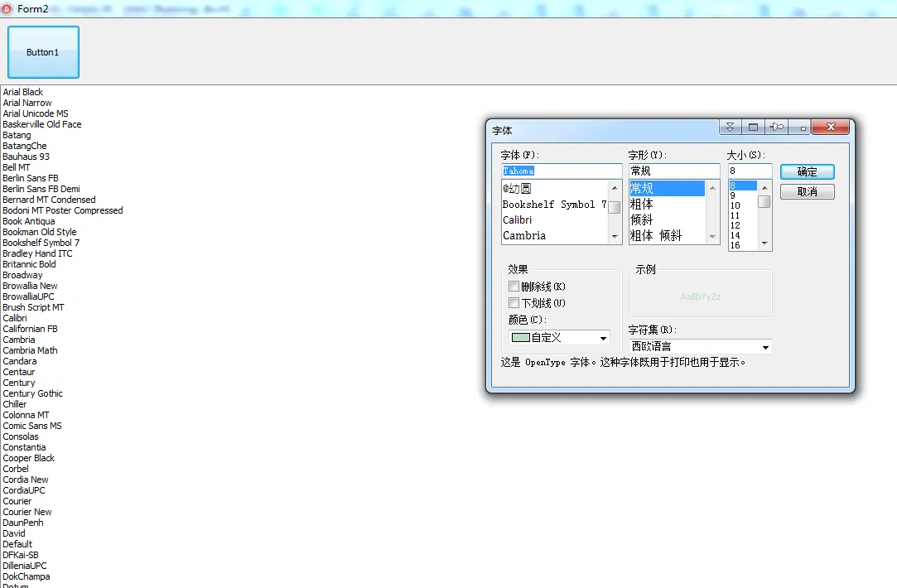897x588 pixels.
Task: Select 粗体 bold style
Action: coord(667,205)
